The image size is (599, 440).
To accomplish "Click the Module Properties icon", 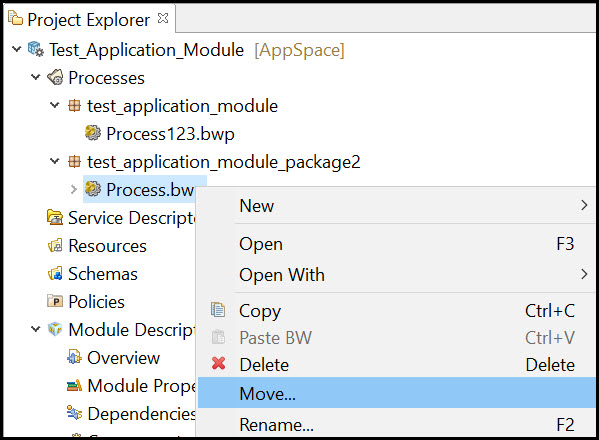I will (x=74, y=385).
